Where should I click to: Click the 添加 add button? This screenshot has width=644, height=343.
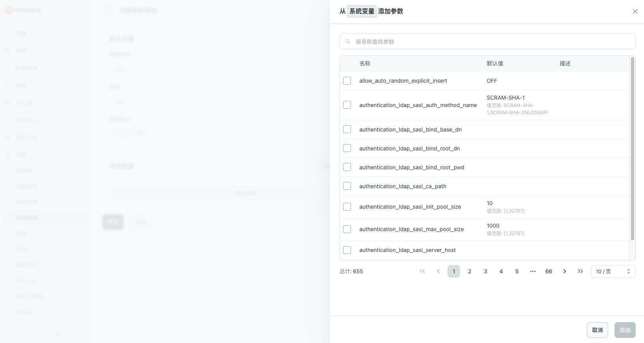pyautogui.click(x=625, y=330)
